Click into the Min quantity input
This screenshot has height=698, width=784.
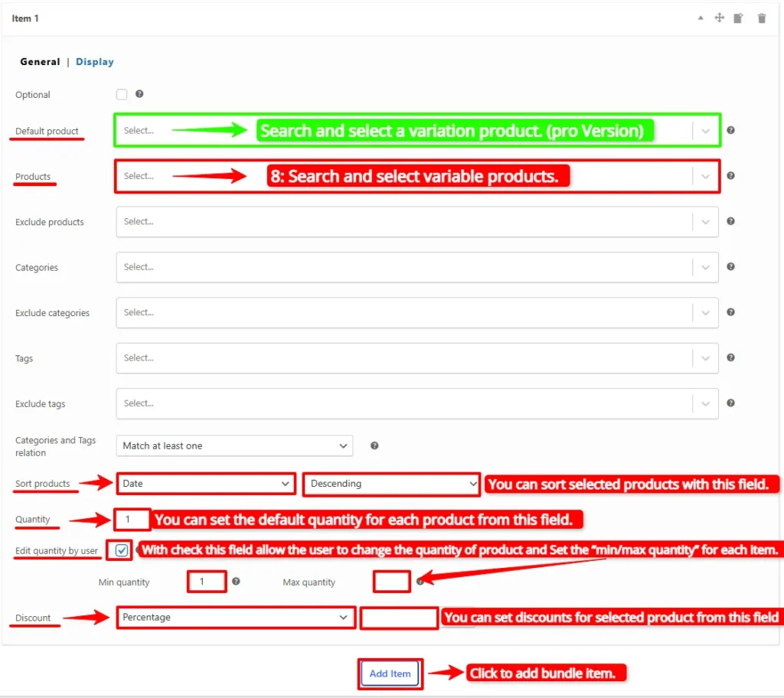point(207,582)
